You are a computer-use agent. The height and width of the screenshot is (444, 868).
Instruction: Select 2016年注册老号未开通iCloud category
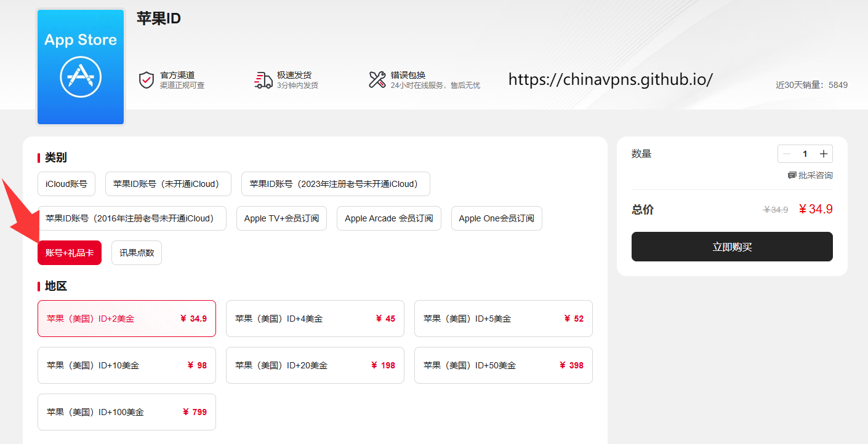132,218
